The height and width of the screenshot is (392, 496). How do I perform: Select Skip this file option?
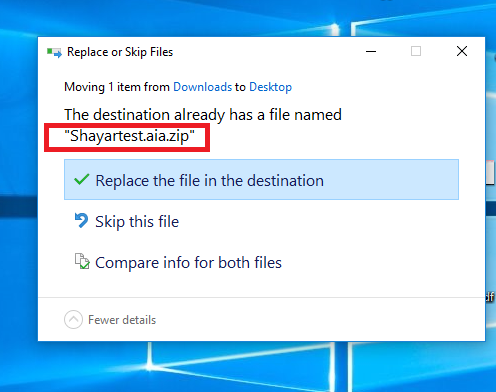click(x=137, y=222)
